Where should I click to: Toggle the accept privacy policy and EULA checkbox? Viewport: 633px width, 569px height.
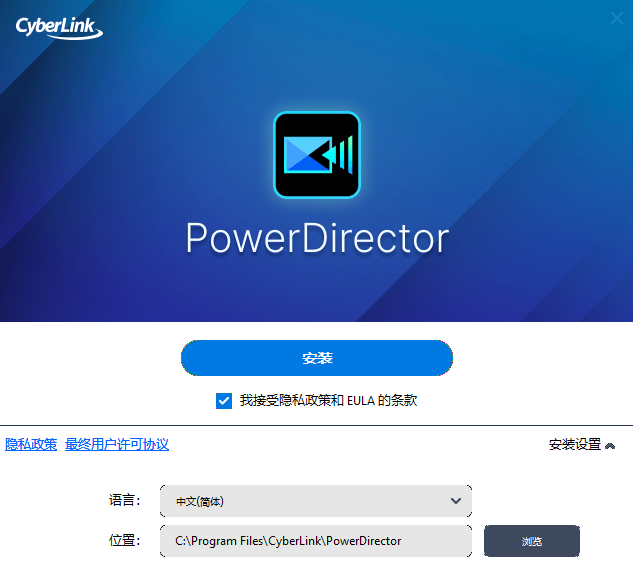tap(224, 401)
